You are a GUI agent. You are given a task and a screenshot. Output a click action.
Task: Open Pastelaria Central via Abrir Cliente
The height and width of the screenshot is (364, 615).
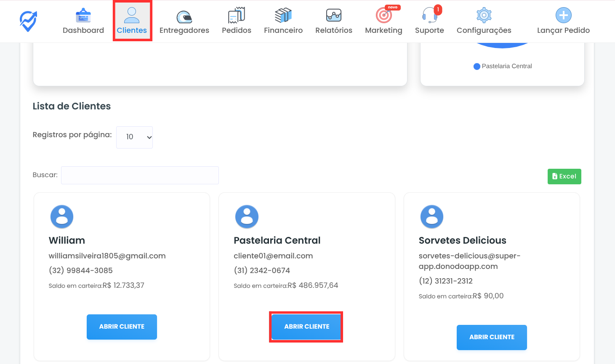(x=306, y=327)
